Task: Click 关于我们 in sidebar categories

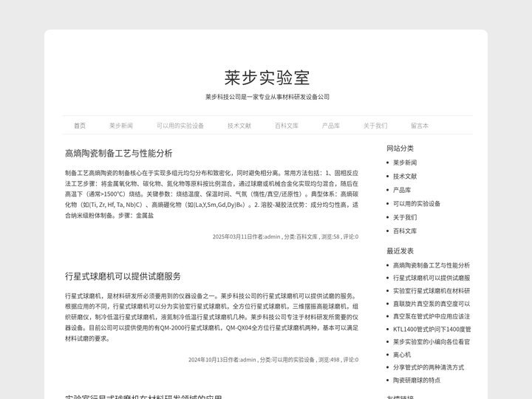Action: pyautogui.click(x=405, y=217)
